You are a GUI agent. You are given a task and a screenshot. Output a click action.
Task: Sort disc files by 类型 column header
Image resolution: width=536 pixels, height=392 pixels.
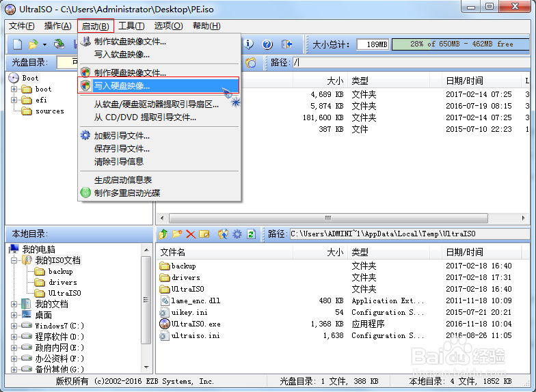click(388, 81)
